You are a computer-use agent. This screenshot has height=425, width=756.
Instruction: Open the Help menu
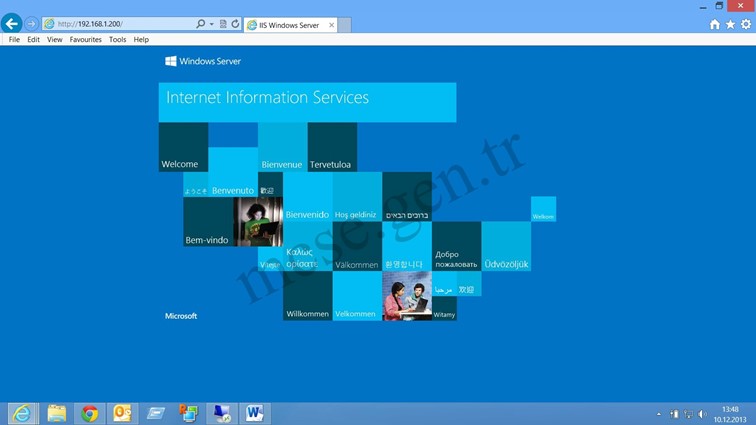click(141, 40)
